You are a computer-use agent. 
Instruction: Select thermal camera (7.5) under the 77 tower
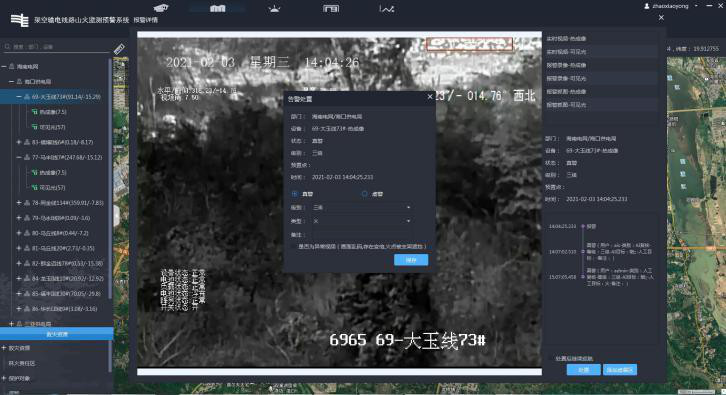coord(49,172)
